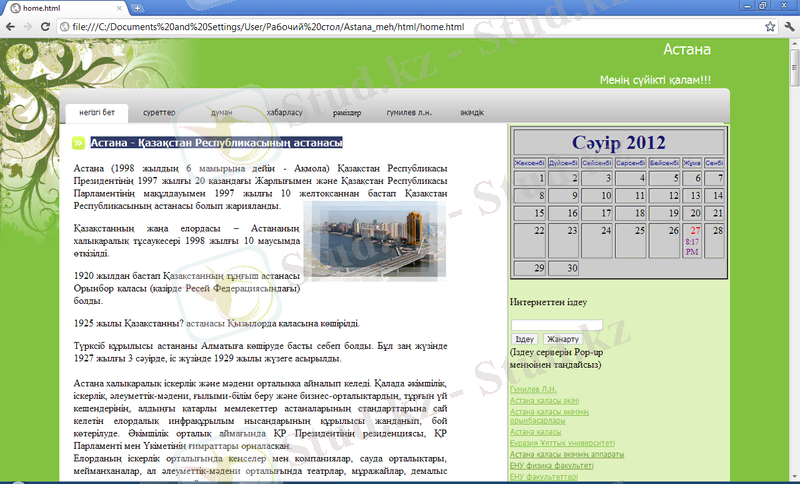800x484 pixels.
Task: Click calendar day 24
Action: point(597,240)
